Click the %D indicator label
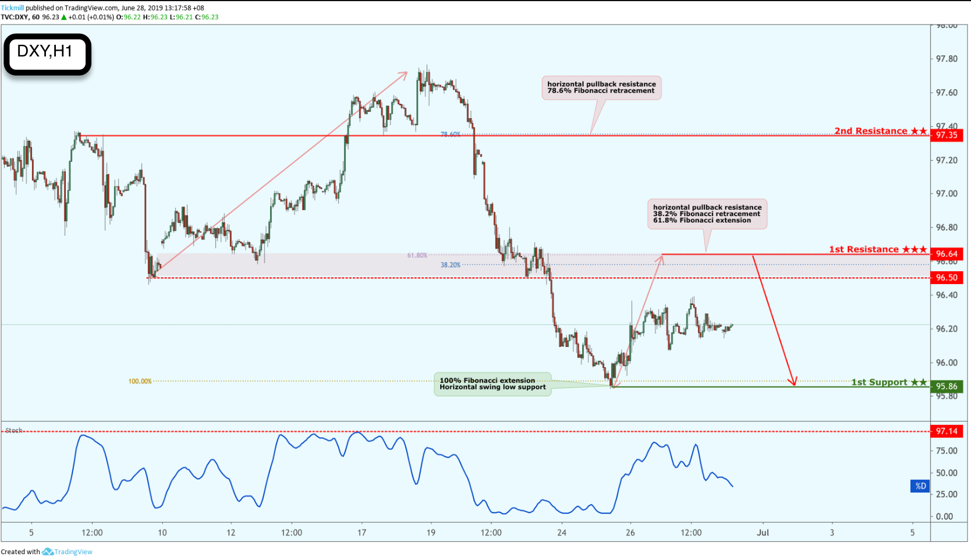The image size is (971, 560). pyautogui.click(x=920, y=486)
